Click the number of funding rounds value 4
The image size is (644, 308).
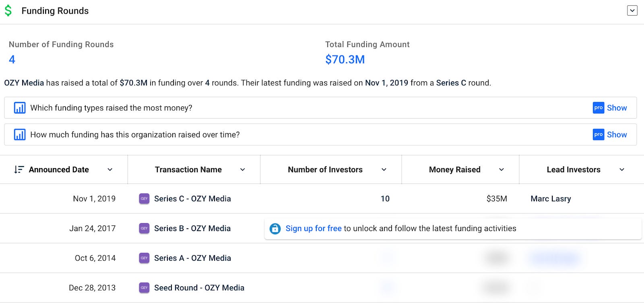[12, 60]
